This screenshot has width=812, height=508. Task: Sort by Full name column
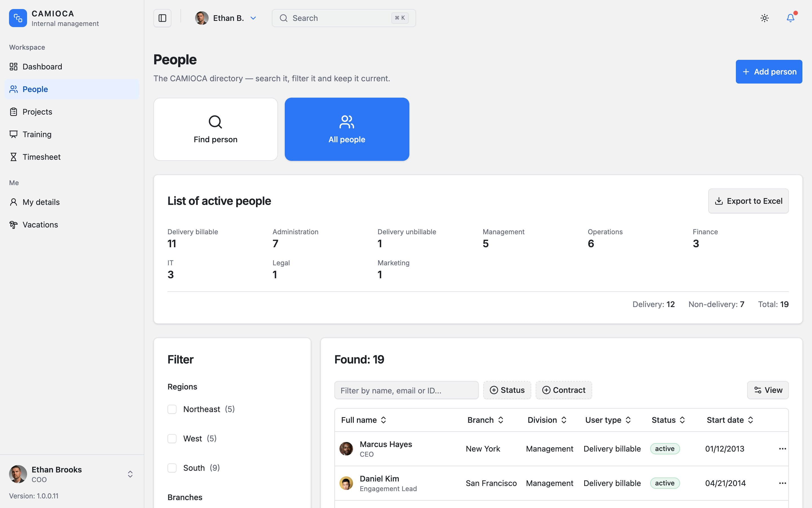tap(364, 420)
